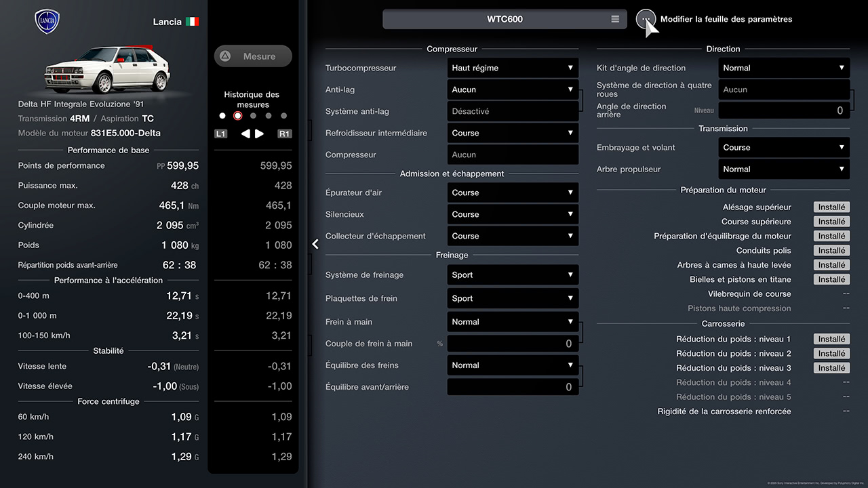Screen dimensions: 868x488
Task: Click the Système de direction à quatre roues field
Action: 784,89
